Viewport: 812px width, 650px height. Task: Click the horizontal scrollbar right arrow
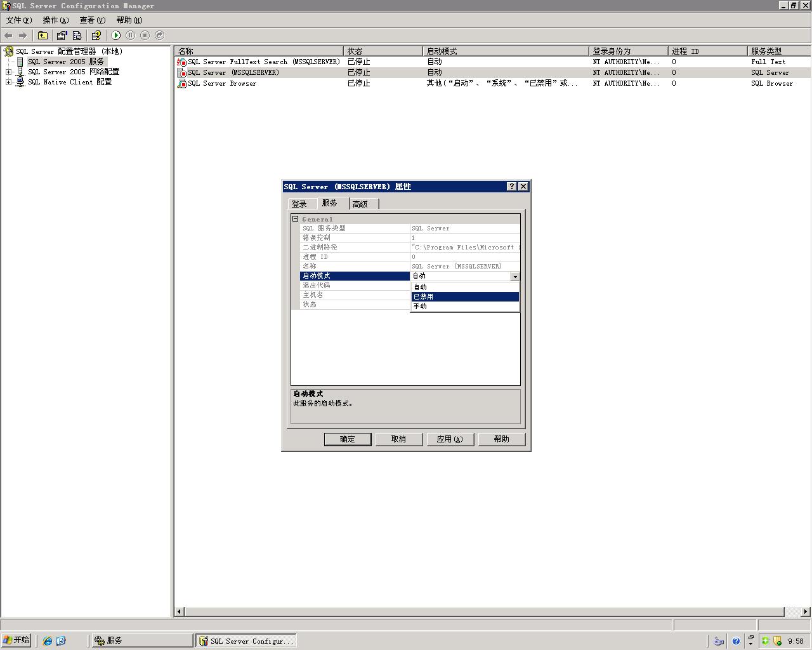[805, 612]
